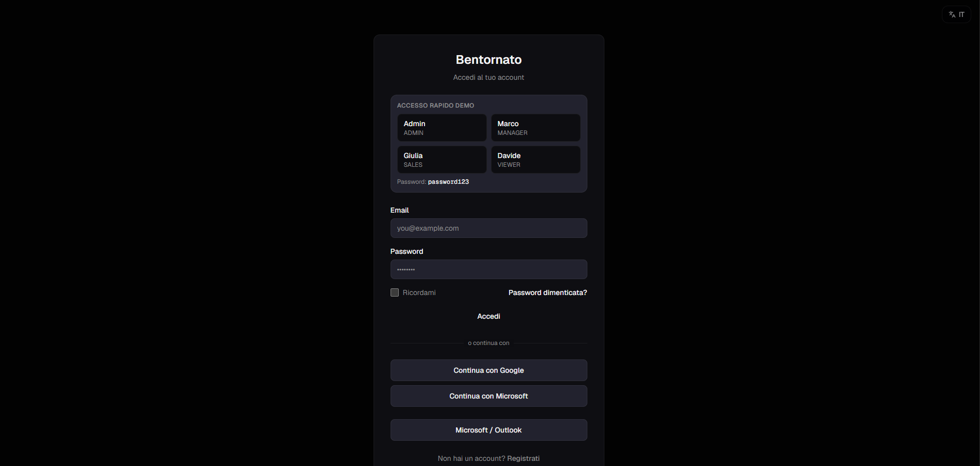Viewport: 980px width, 466px height.
Task: Enable the Ricordami checkbox
Action: [x=395, y=292]
